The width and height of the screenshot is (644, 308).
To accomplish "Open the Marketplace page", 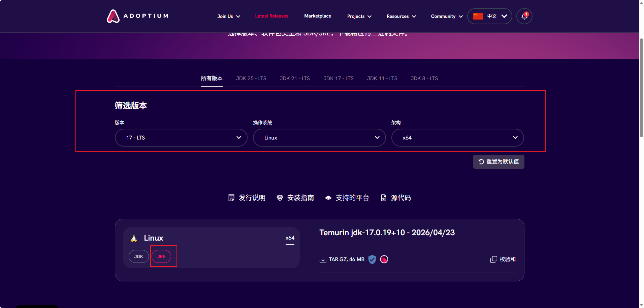I will click(318, 16).
